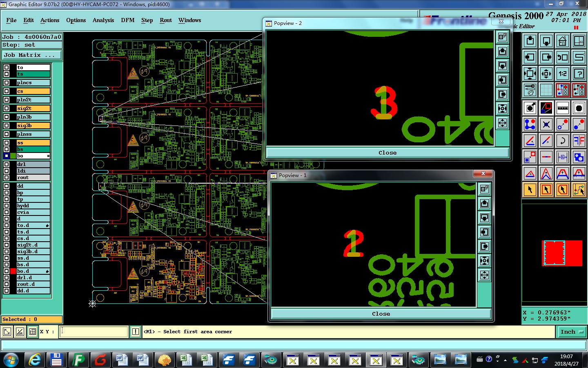Select the net path select tool
588x368 pixels.
[579, 190]
